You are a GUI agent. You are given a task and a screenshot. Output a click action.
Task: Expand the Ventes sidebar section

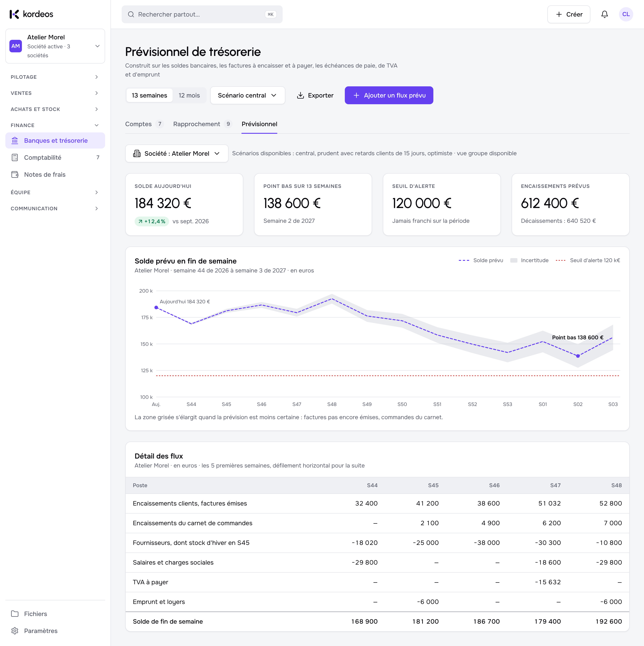point(55,93)
